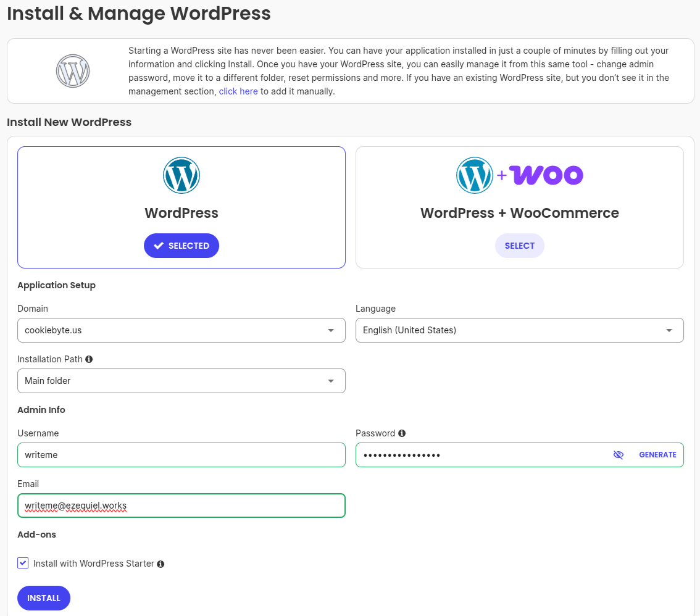Viewport: 700px width, 616px height.
Task: Select the WordPress + WooCommerce option
Action: click(519, 246)
